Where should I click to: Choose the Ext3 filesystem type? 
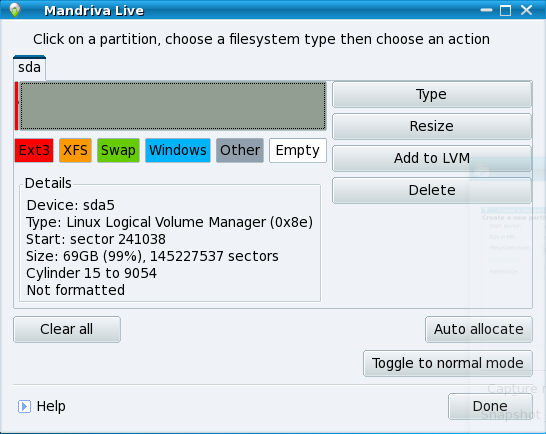point(34,150)
